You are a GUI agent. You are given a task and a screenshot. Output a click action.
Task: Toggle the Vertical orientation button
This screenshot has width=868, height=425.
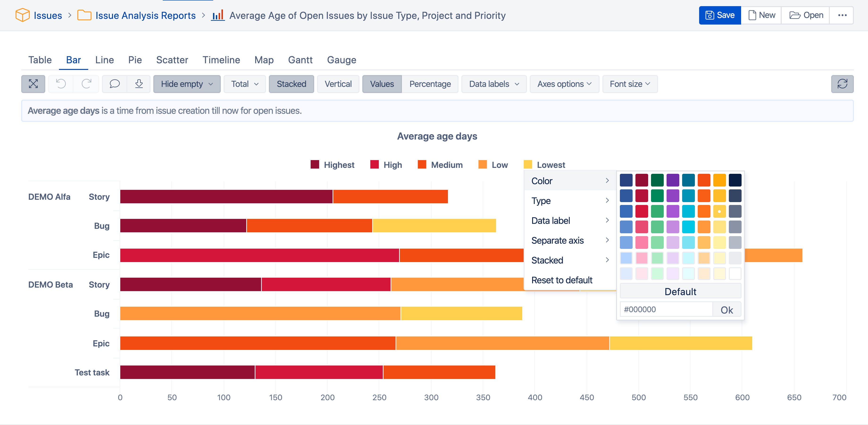pos(338,84)
